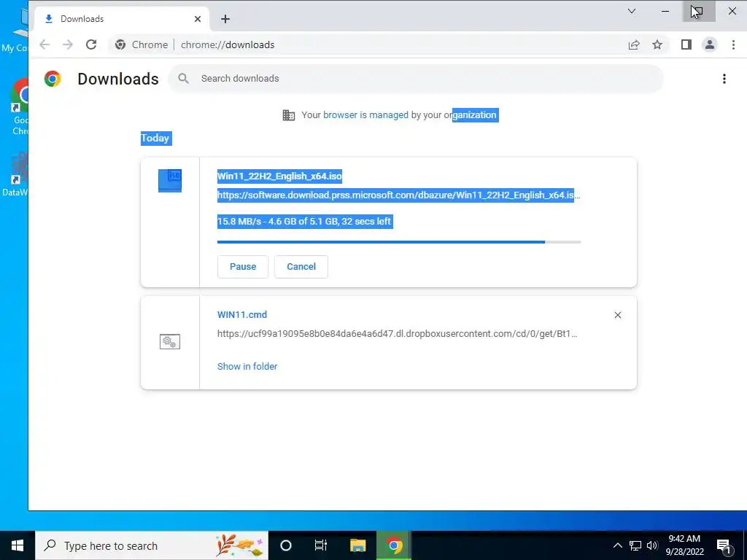
Task: Click the Chrome logo beside Downloads title
Action: click(53, 79)
